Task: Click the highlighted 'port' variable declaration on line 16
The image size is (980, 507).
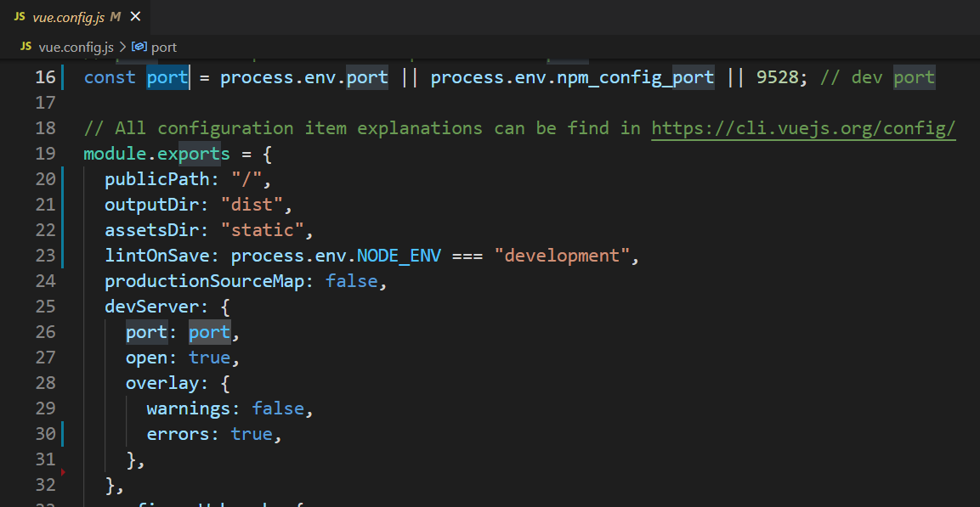Action: pos(167,77)
